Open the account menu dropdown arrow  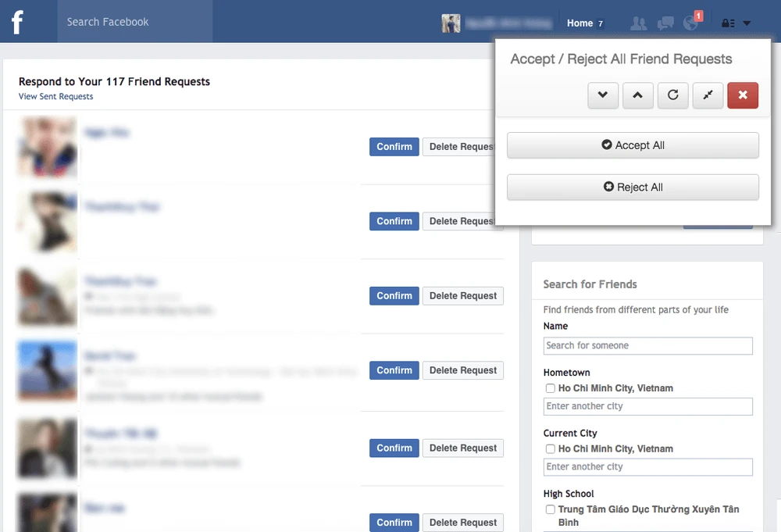point(747,23)
